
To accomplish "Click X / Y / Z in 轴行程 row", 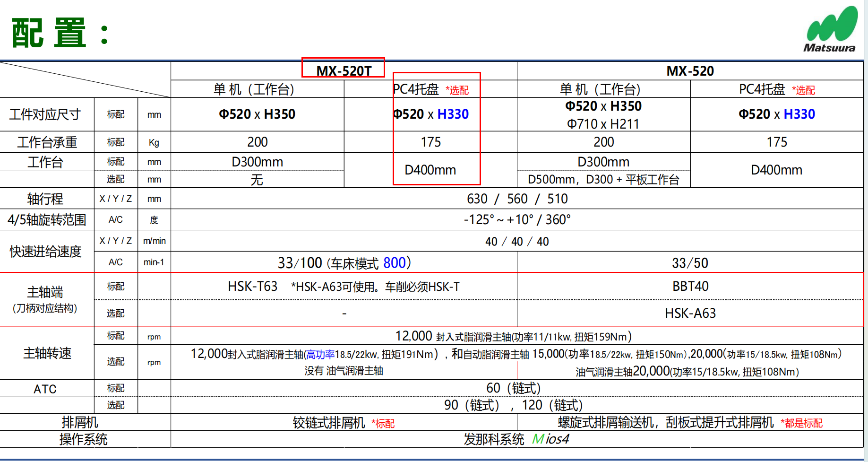I will click(x=115, y=199).
